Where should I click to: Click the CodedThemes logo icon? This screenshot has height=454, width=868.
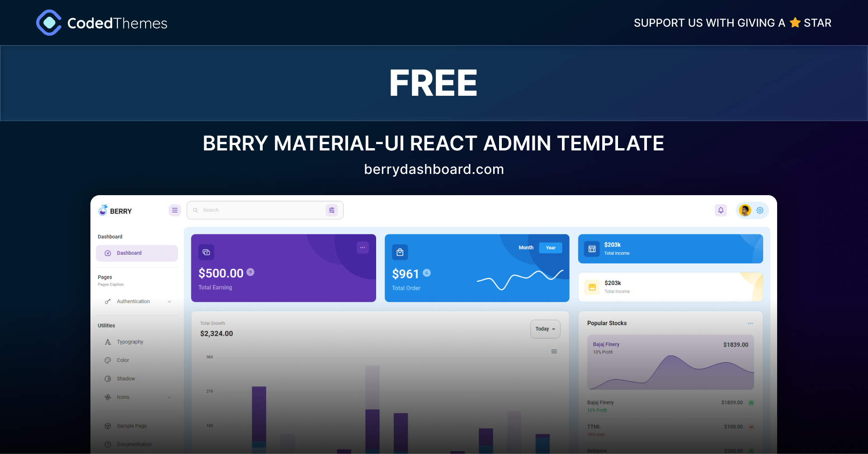[49, 23]
